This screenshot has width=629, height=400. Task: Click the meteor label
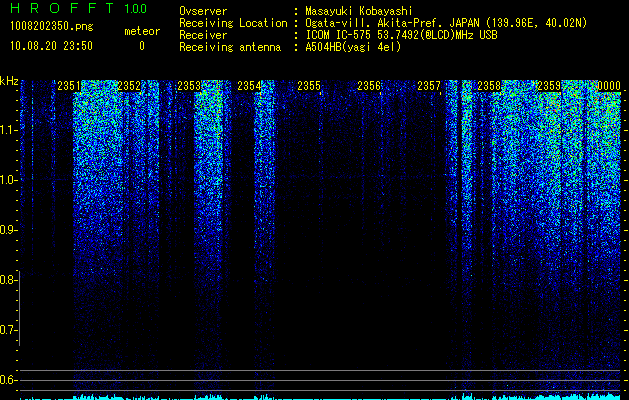[142, 31]
